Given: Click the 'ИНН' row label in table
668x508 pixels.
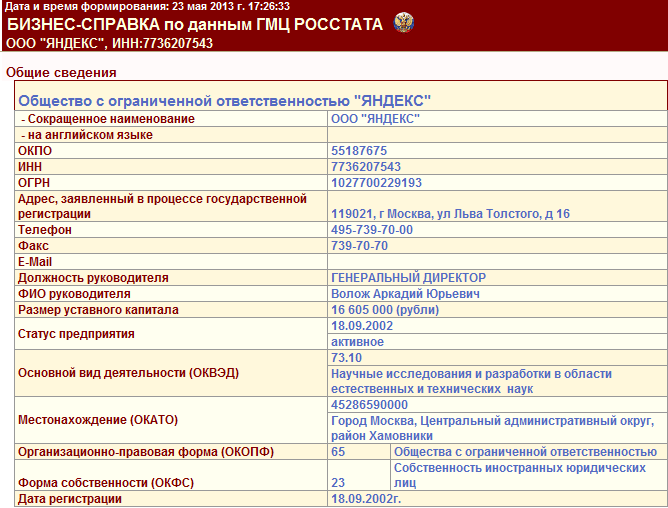Looking at the screenshot, I should (30, 167).
